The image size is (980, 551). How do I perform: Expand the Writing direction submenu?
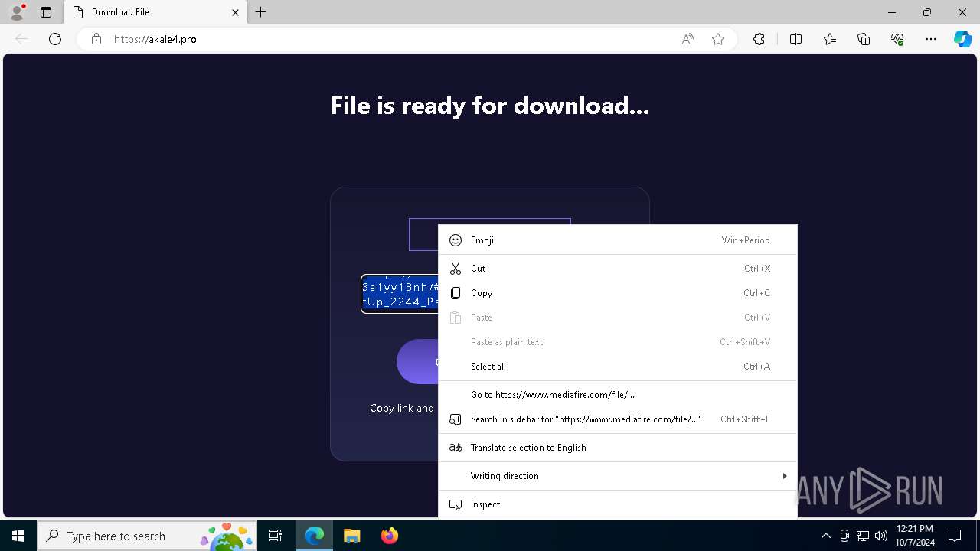coord(617,476)
